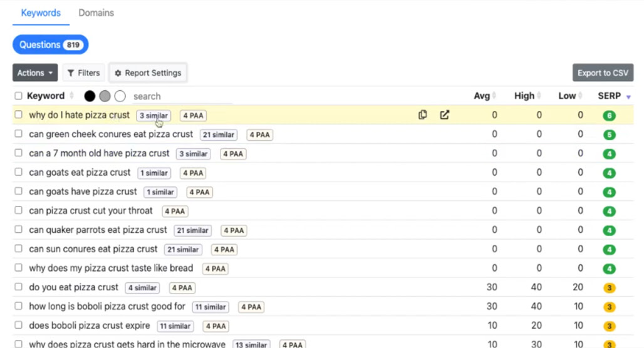Expand '4 similar' for do you eat pizza crust
Viewport: 644px width, 348px height.
click(142, 288)
